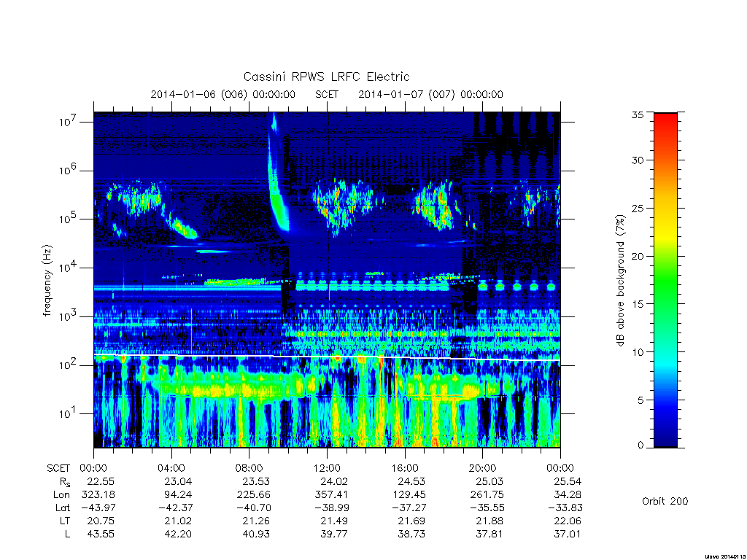Click the color bar tick label "15"
The width and height of the screenshot is (747, 560).
(x=638, y=304)
